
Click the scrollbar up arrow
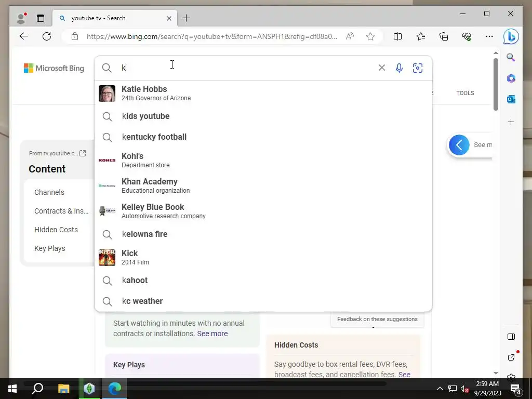click(x=496, y=53)
